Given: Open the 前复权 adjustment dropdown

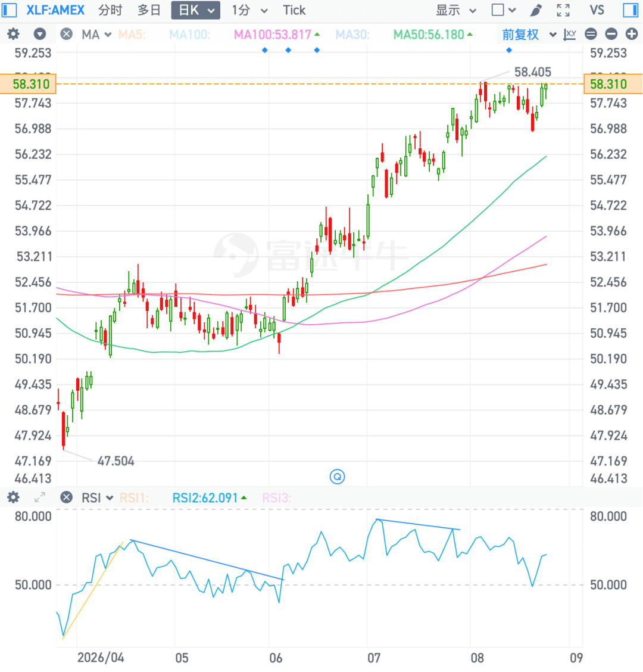Looking at the screenshot, I should [x=529, y=35].
